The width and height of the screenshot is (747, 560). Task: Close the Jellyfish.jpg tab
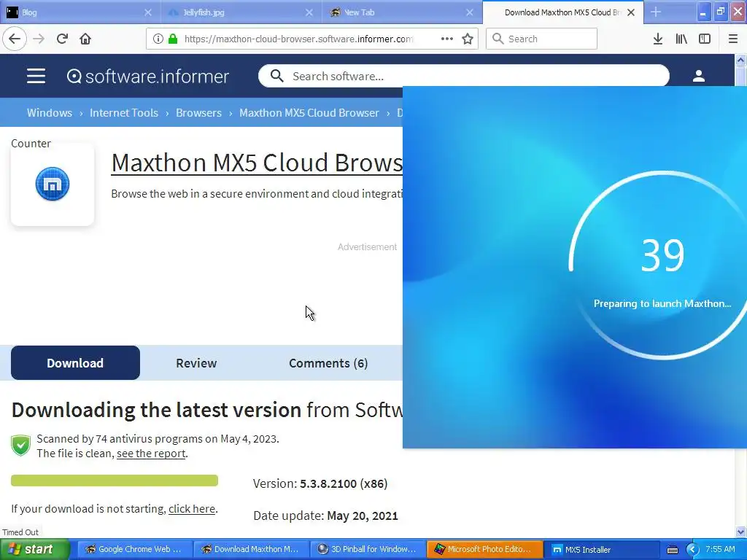(309, 12)
